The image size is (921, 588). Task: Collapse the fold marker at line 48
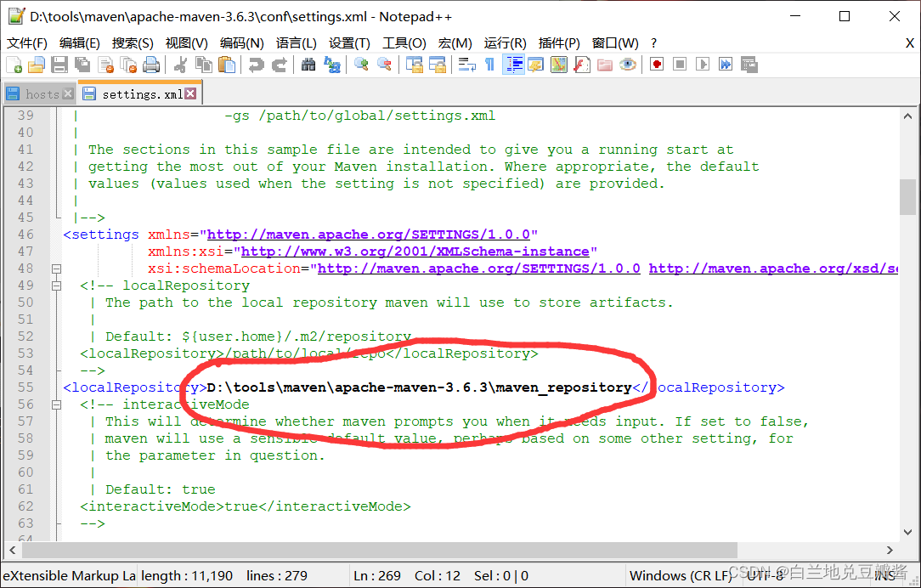(56, 269)
